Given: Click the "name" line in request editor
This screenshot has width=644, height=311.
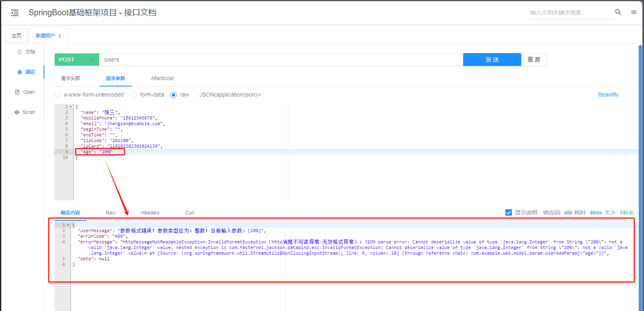Looking at the screenshot, I should click(100, 113).
